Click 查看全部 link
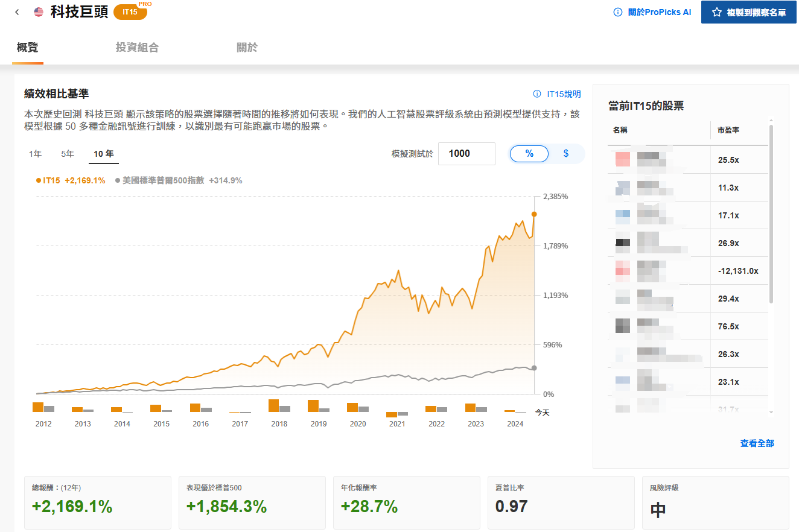Screen dimensions: 799x532 click(x=757, y=443)
